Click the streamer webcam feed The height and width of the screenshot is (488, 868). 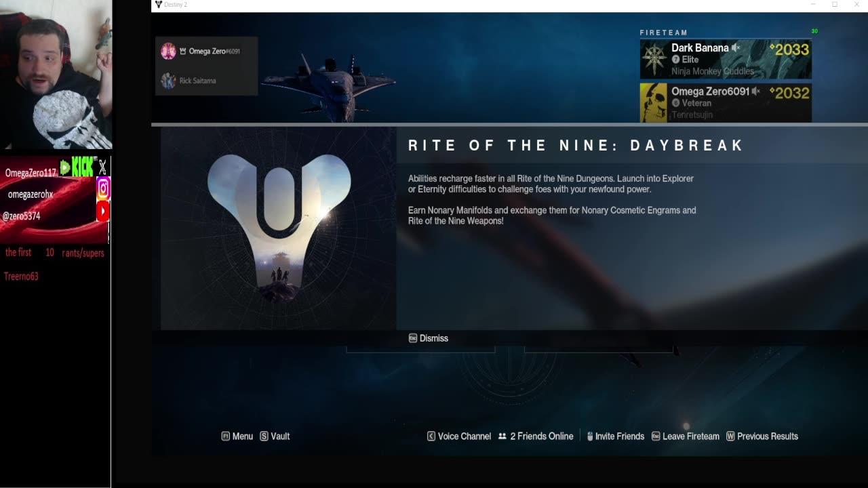pos(56,75)
